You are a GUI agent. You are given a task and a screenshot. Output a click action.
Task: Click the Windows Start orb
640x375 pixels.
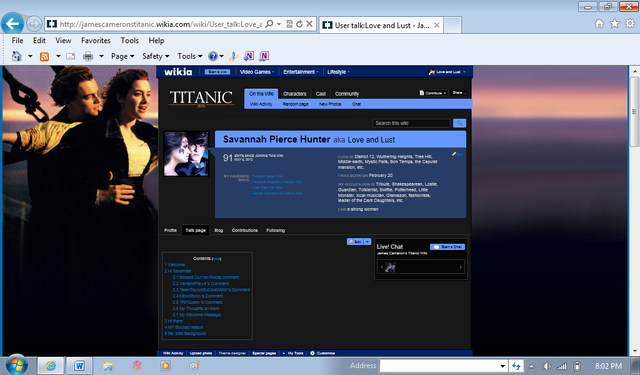coord(16,365)
